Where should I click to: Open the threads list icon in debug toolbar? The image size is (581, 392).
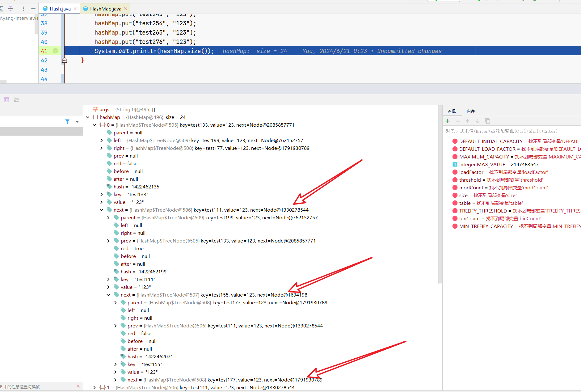tap(17, 100)
